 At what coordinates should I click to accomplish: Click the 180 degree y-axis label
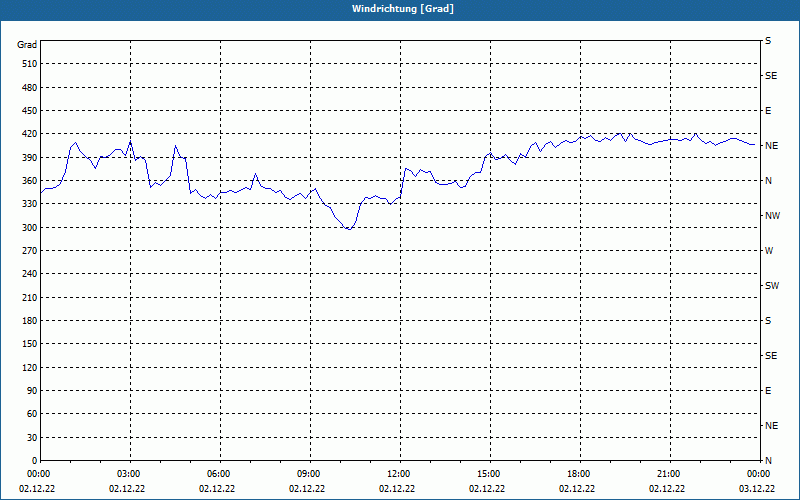click(29, 321)
